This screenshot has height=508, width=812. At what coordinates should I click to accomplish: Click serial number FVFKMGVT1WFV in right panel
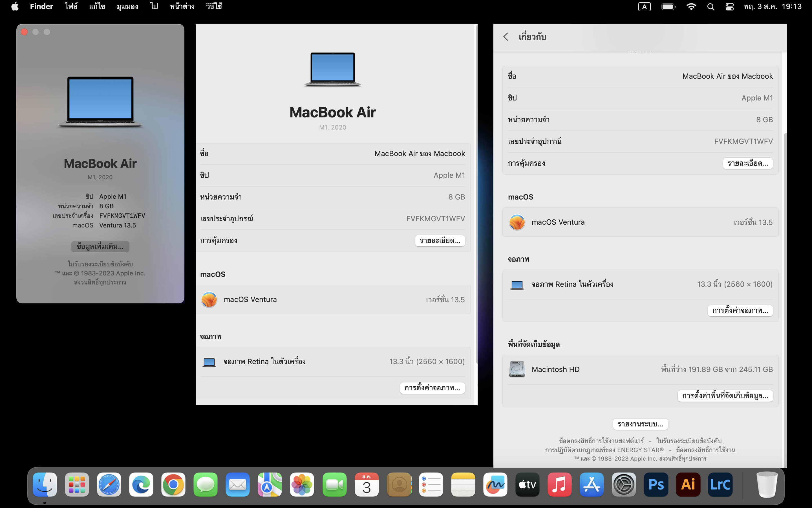(743, 141)
